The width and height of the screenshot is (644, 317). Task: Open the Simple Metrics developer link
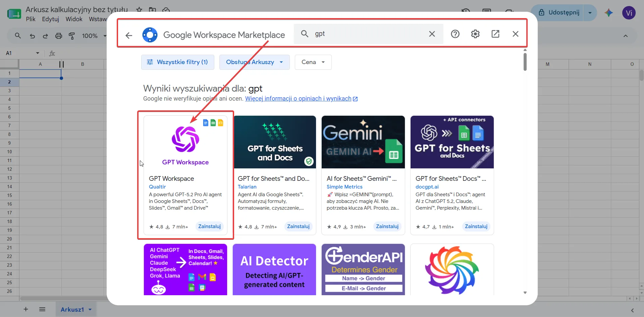pyautogui.click(x=344, y=187)
